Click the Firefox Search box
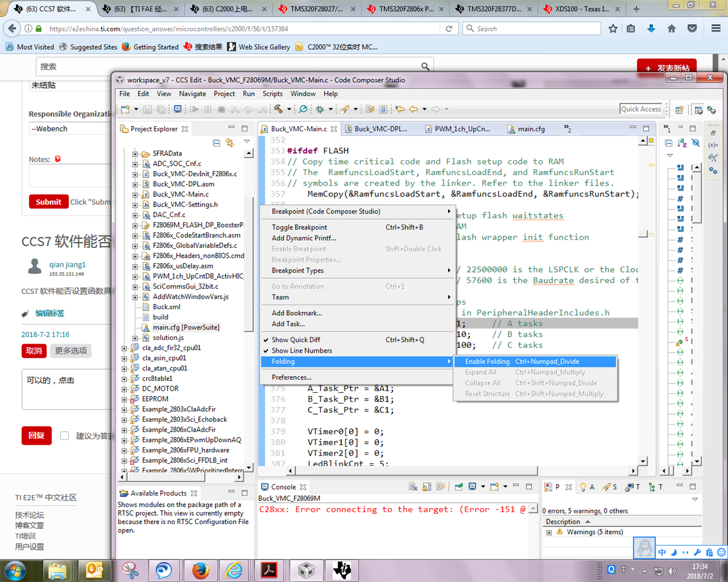Viewport: 728px width, 582px height. (531, 28)
